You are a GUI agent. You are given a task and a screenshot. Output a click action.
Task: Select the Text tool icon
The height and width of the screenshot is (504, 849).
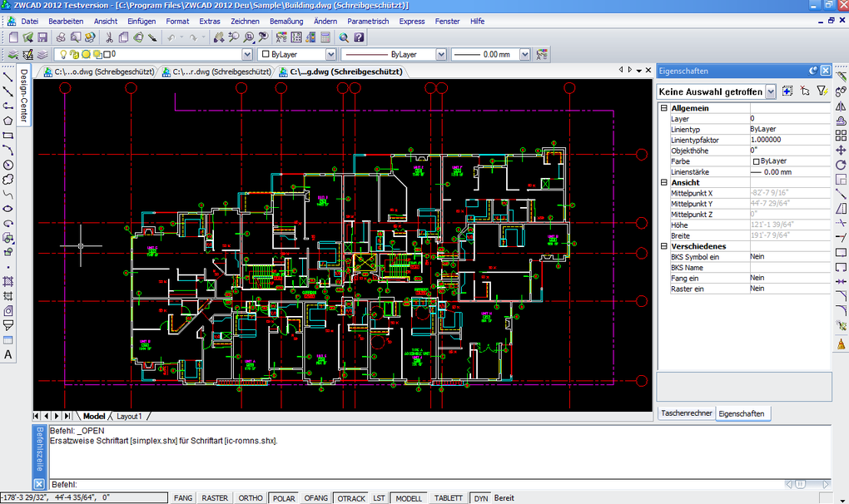[x=8, y=355]
